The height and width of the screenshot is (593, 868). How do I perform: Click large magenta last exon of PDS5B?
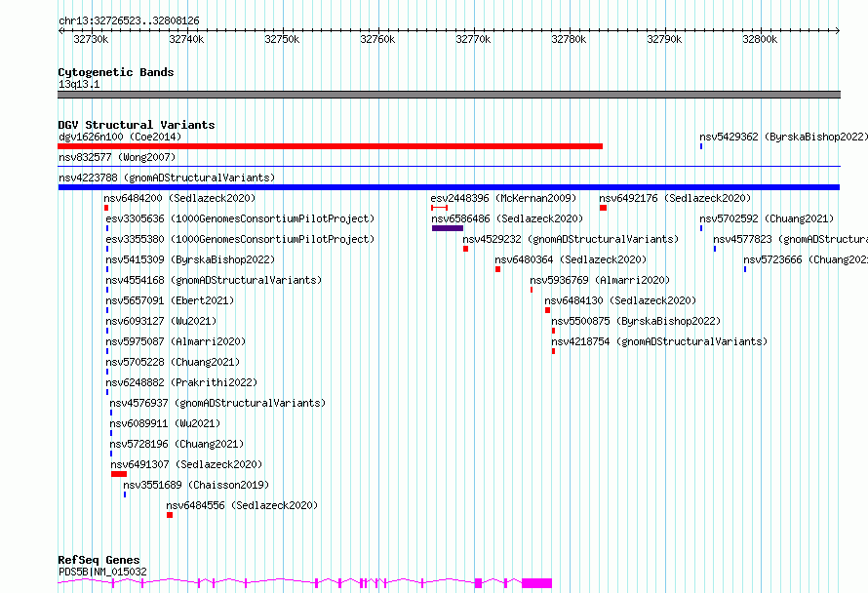(x=537, y=583)
